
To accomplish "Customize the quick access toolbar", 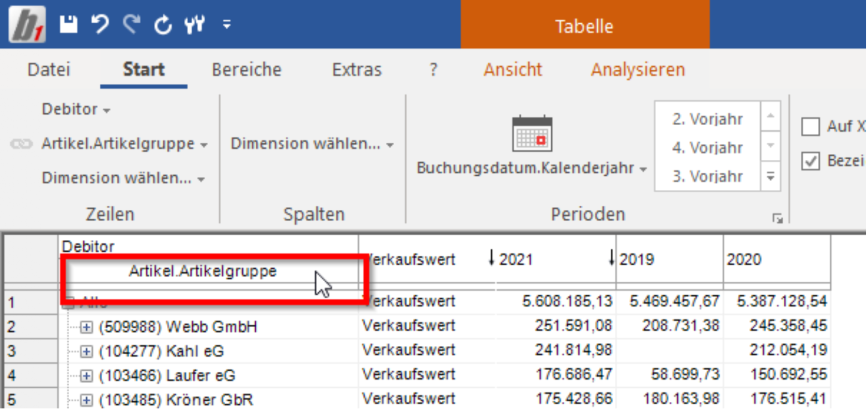I will coord(227,24).
